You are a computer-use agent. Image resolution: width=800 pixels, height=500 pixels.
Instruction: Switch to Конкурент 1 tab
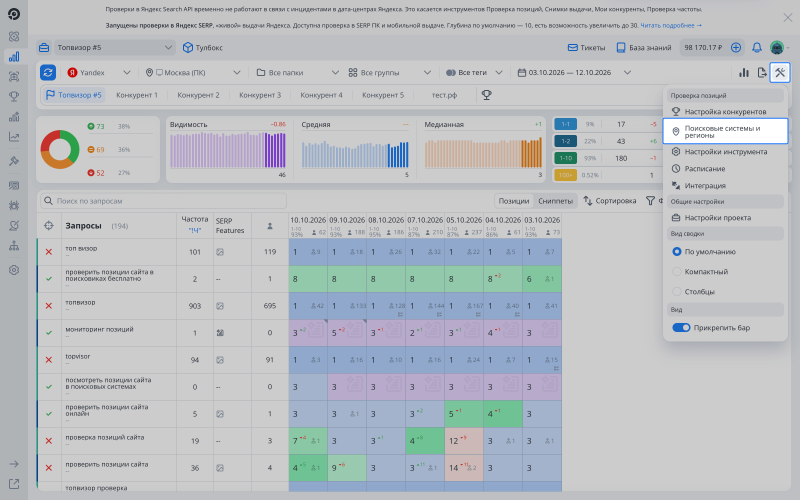pyautogui.click(x=137, y=95)
